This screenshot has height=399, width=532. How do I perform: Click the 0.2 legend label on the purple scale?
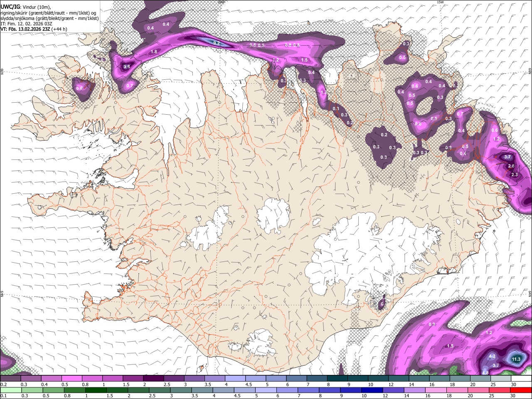[3, 384]
